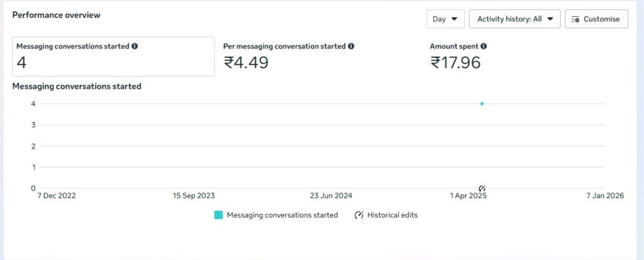The image size is (644, 260).
Task: Click historical edits marker on chart axis
Action: (x=482, y=188)
